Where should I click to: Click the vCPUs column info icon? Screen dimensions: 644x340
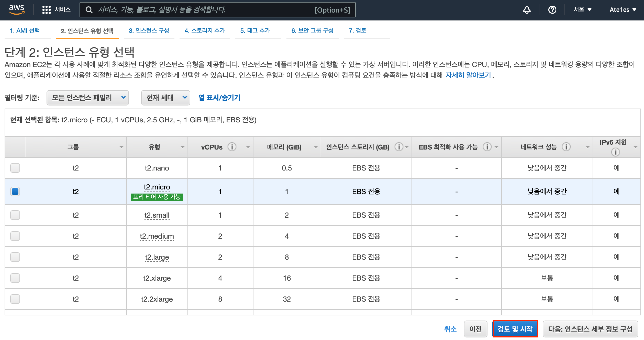[232, 147]
